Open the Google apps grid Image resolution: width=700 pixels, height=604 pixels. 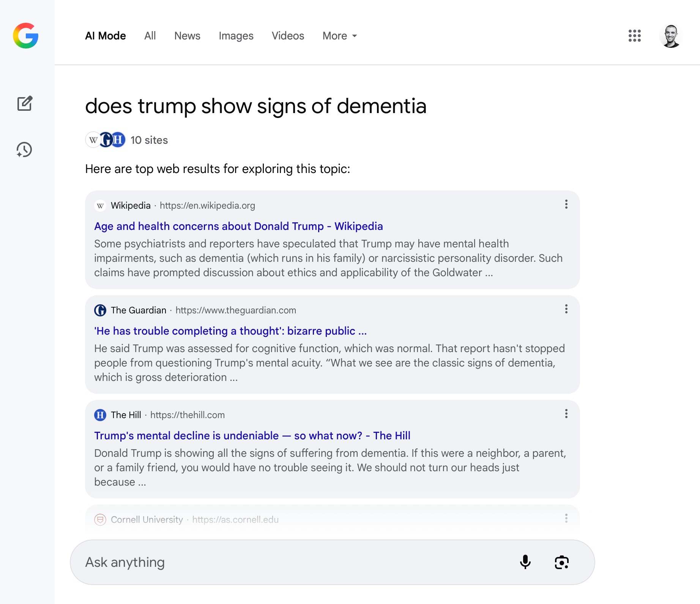[634, 36]
